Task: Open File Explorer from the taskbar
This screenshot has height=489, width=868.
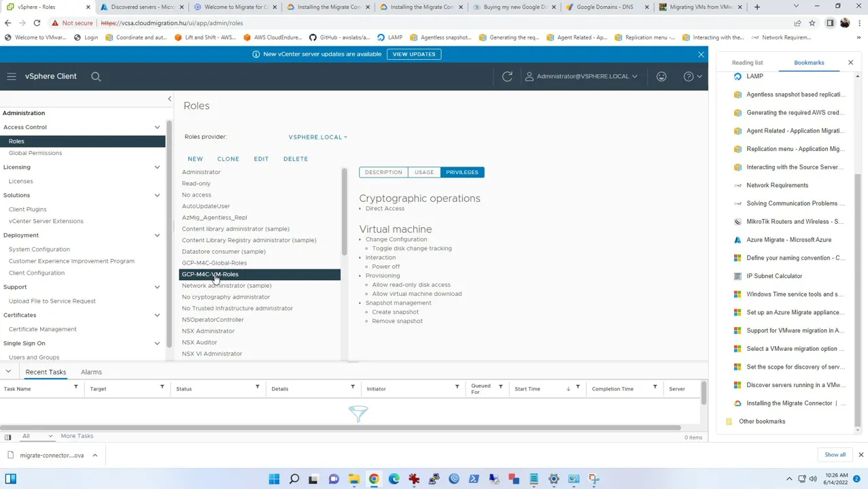Action: (x=354, y=479)
